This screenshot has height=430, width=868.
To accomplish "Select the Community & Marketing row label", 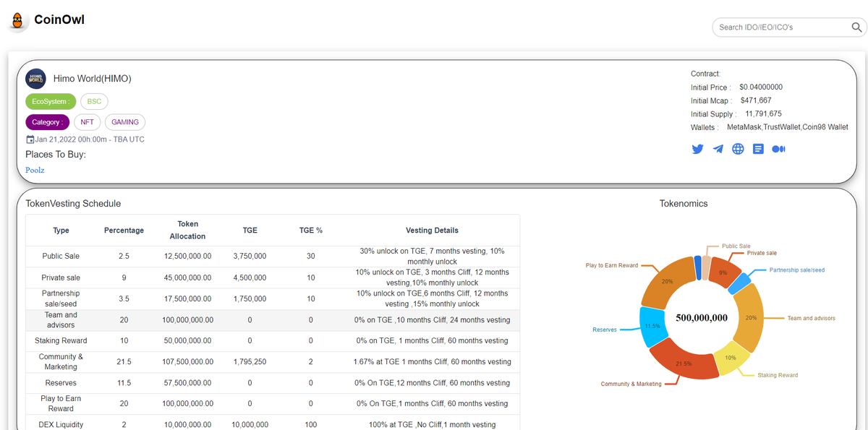I will [x=61, y=361].
